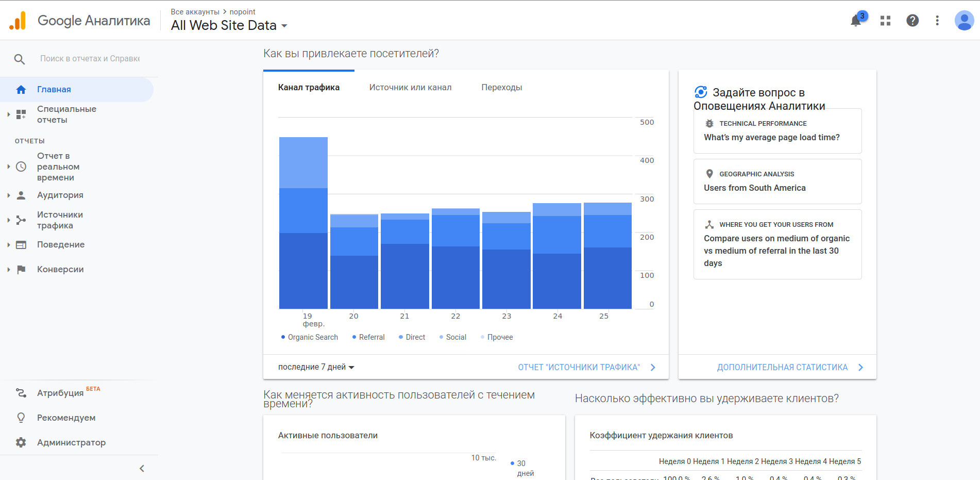Switch to the Source or channel tab
Viewport: 980px width, 480px height.
410,88
